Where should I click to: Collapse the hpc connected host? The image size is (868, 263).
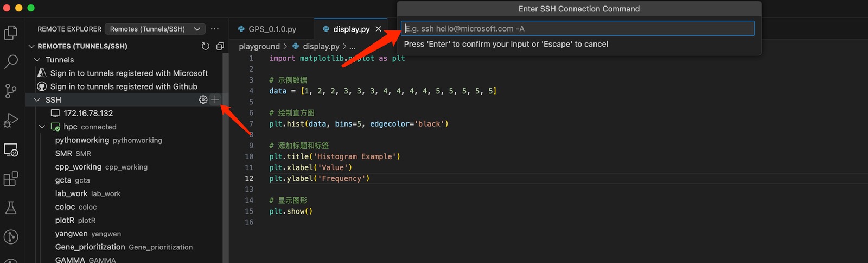(42, 127)
